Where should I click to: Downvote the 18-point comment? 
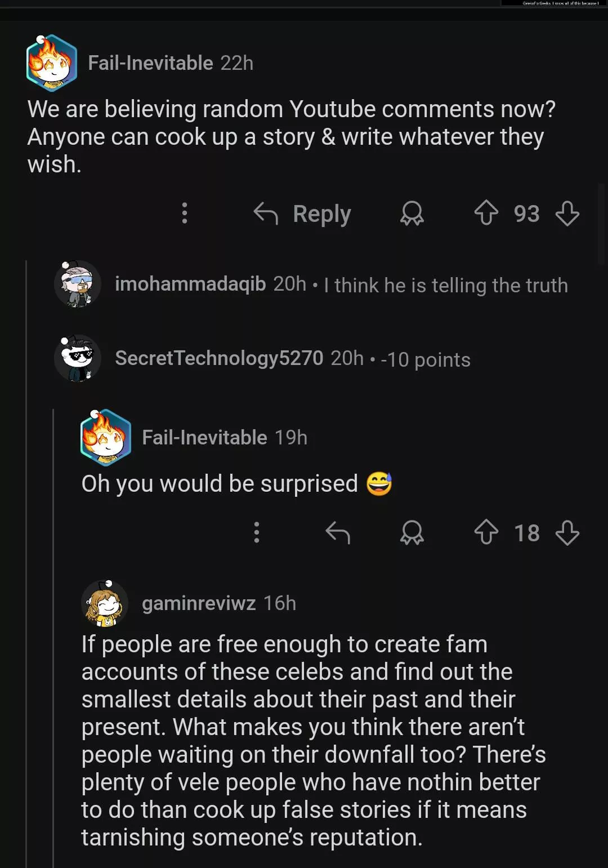(567, 532)
